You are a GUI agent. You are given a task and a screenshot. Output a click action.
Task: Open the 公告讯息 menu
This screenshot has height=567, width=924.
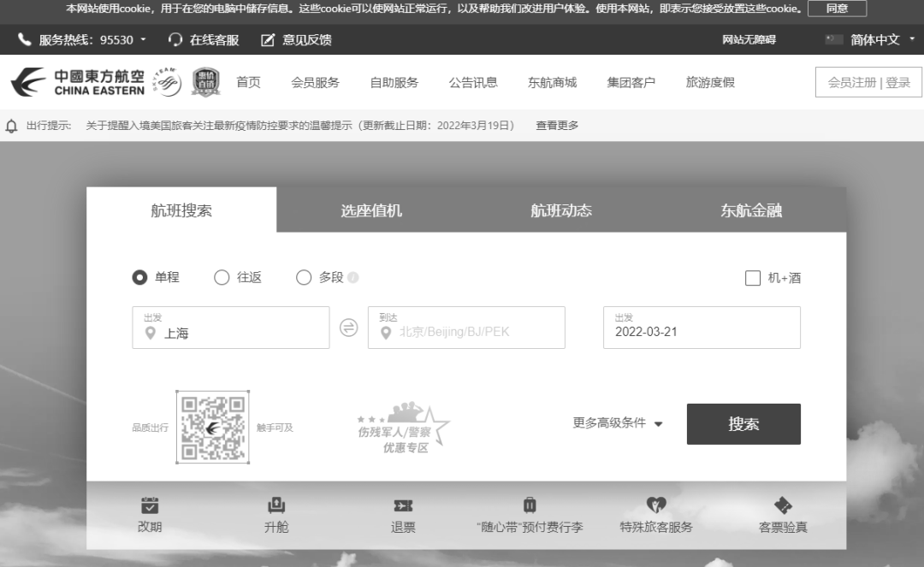(x=473, y=82)
